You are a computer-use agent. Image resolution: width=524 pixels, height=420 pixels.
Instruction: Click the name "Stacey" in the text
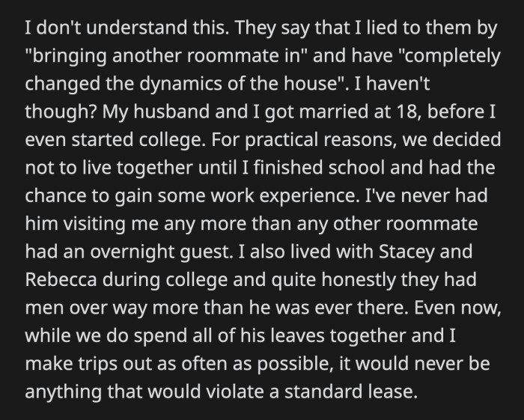(x=406, y=252)
